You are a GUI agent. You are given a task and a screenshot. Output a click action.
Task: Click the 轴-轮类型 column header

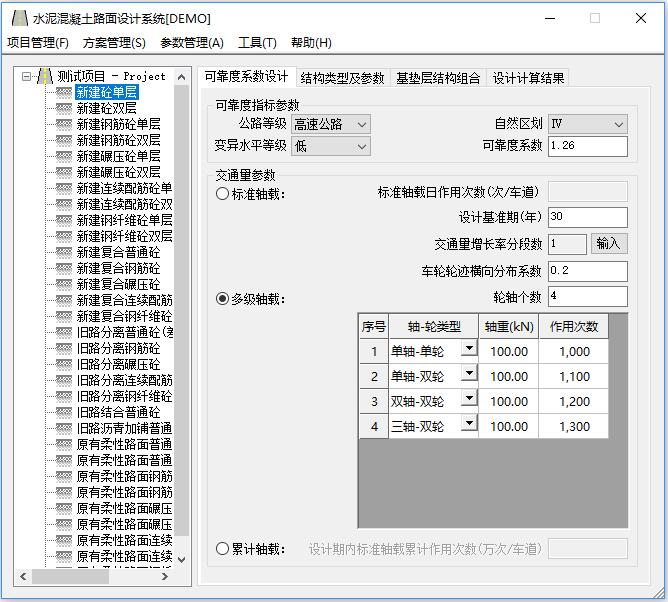click(x=434, y=326)
